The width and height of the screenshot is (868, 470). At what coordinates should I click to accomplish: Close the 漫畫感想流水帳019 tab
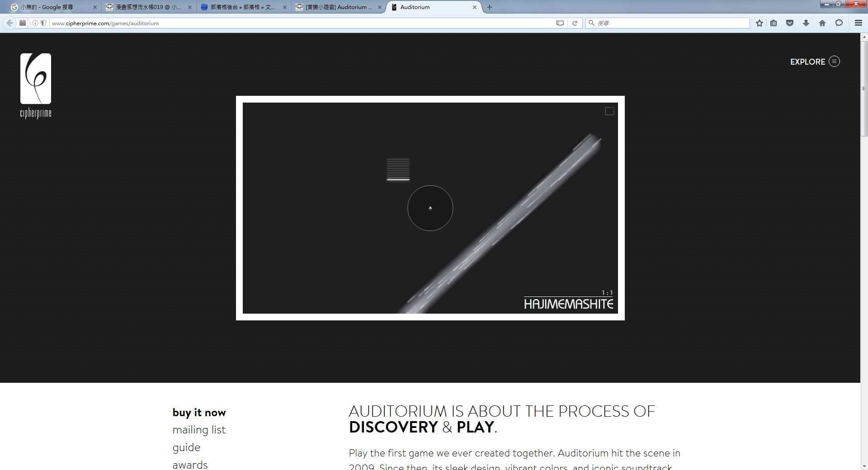[x=190, y=7]
